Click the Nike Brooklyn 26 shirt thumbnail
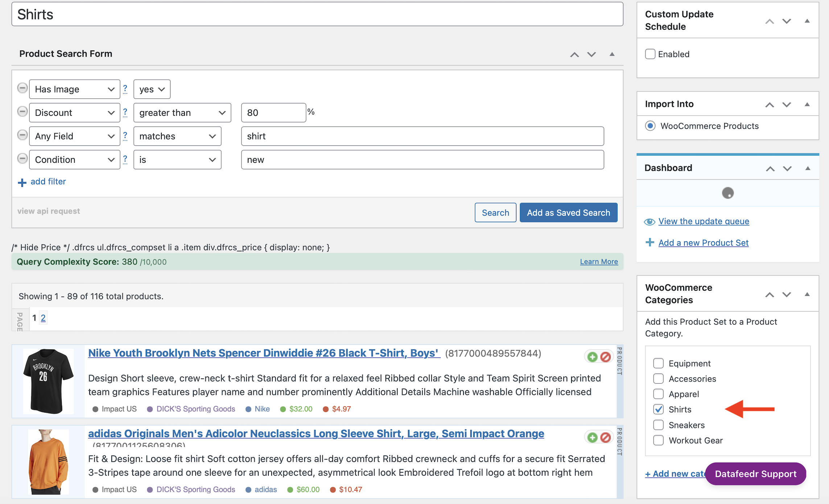829x504 pixels. click(x=48, y=381)
